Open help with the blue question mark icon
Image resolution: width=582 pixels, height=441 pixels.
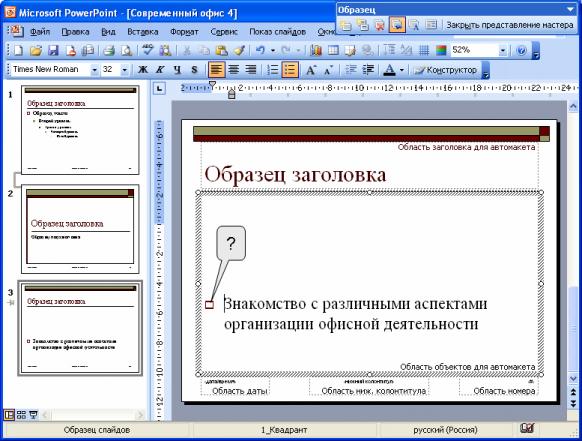point(521,50)
